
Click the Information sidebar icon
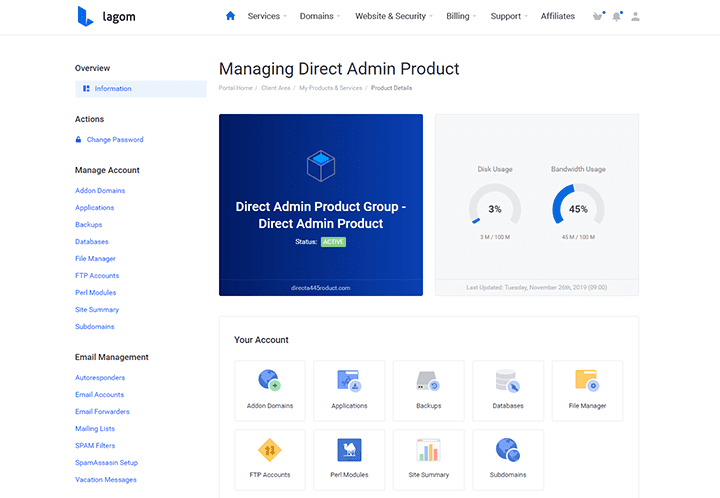coord(86,89)
